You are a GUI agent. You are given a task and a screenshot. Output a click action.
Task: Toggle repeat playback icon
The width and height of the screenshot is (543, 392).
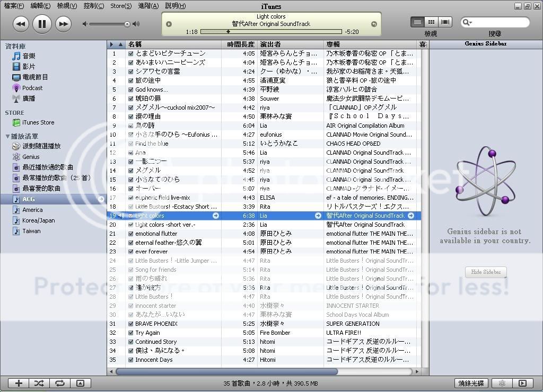(x=59, y=383)
